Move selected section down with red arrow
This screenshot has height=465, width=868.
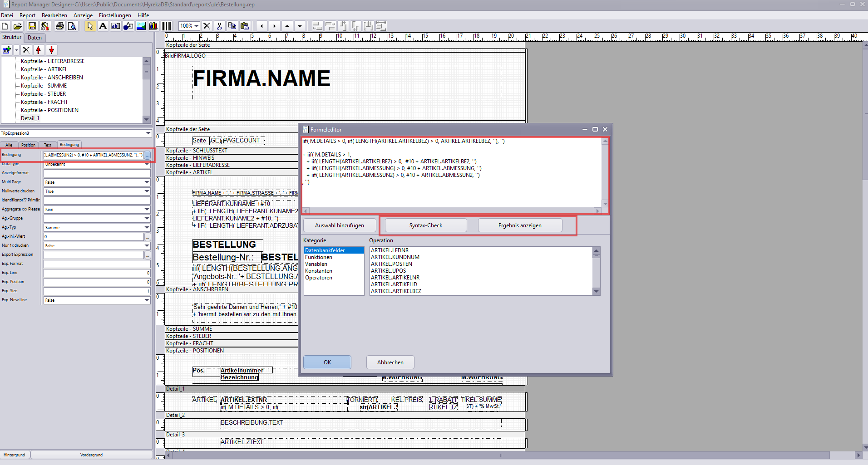51,50
